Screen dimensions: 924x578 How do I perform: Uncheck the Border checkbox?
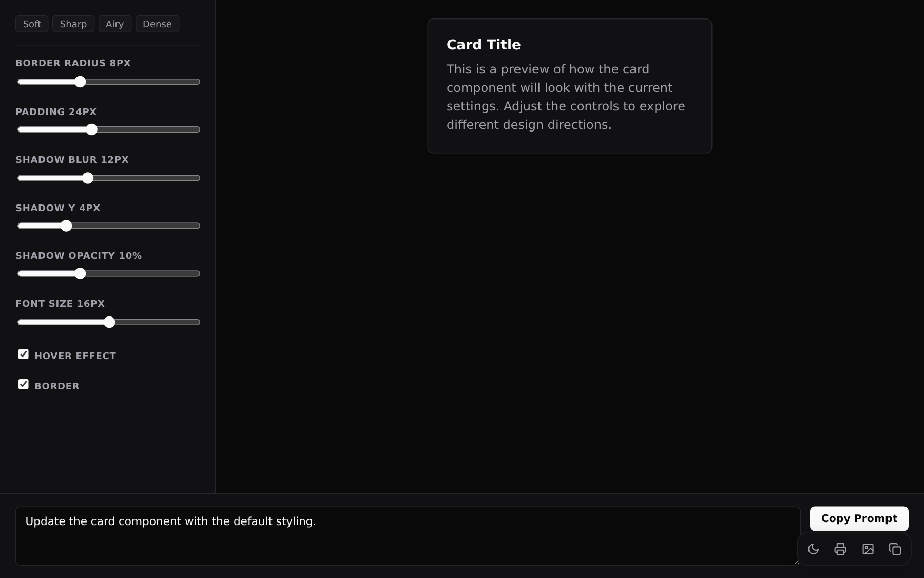point(24,384)
